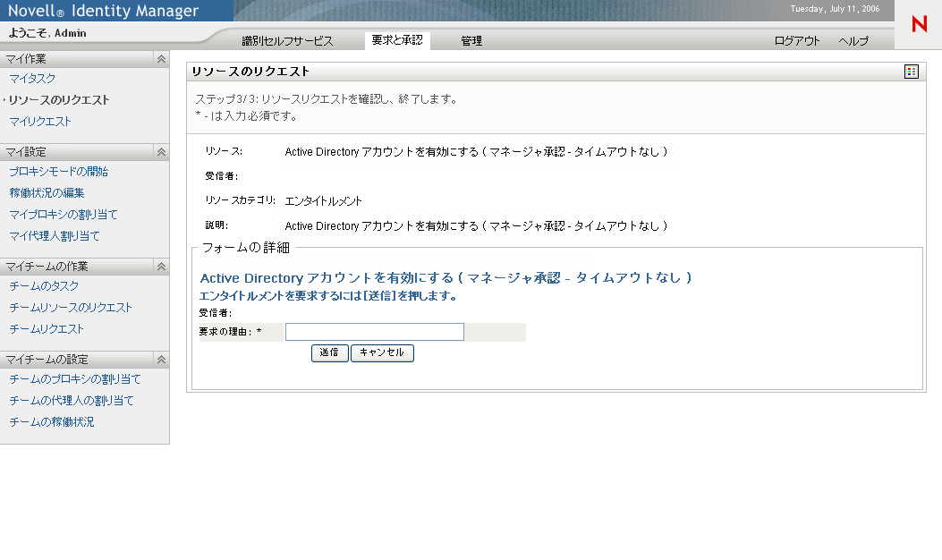Click the date Tuesday, July 11, 2006
This screenshot has height=560, width=942.
point(835,9)
